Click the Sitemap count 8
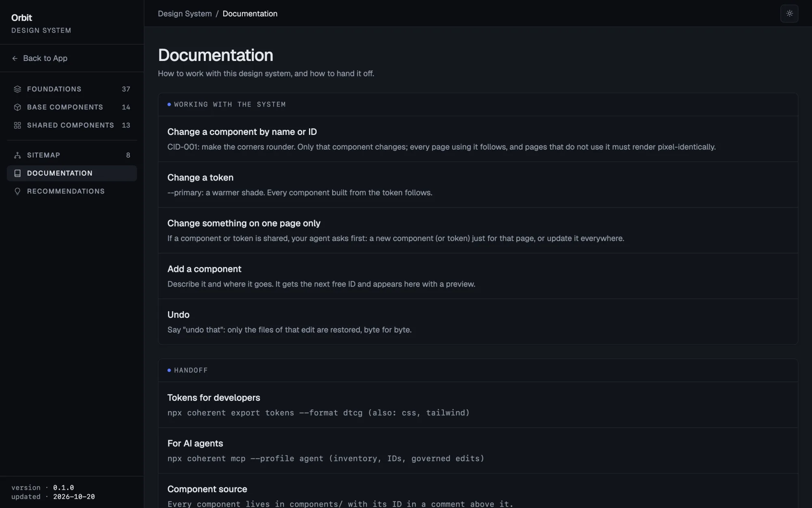This screenshot has height=508, width=812. pyautogui.click(x=128, y=155)
